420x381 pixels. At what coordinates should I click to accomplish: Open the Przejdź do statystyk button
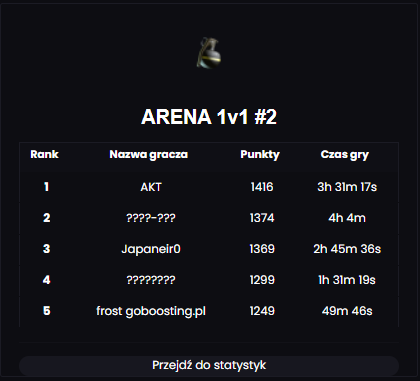209,365
